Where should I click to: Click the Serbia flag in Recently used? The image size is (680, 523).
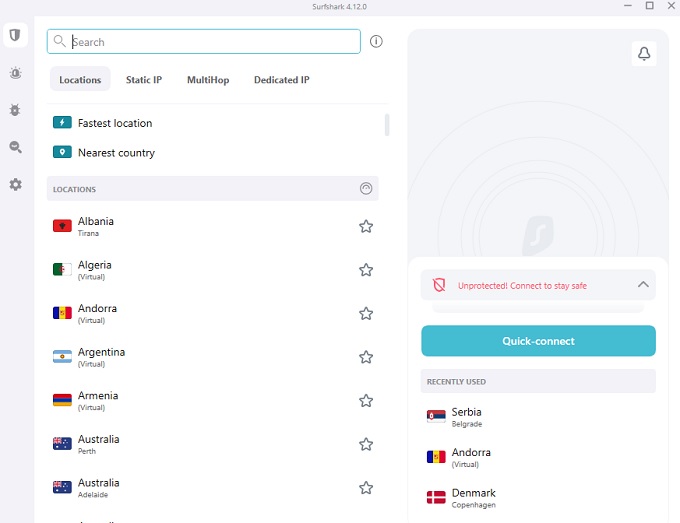coord(436,416)
